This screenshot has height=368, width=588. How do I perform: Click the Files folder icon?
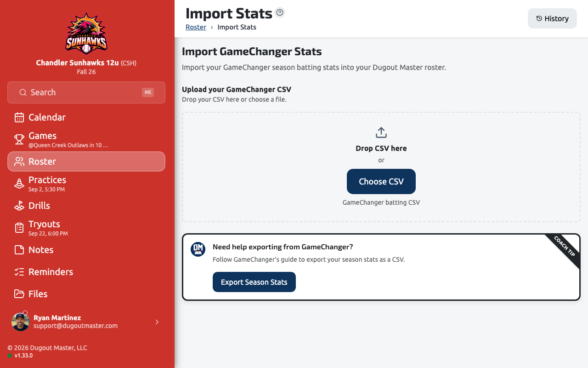19,294
